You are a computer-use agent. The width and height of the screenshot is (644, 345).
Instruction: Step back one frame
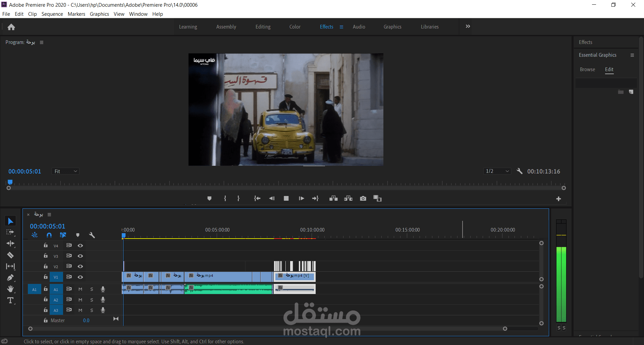[x=272, y=198]
